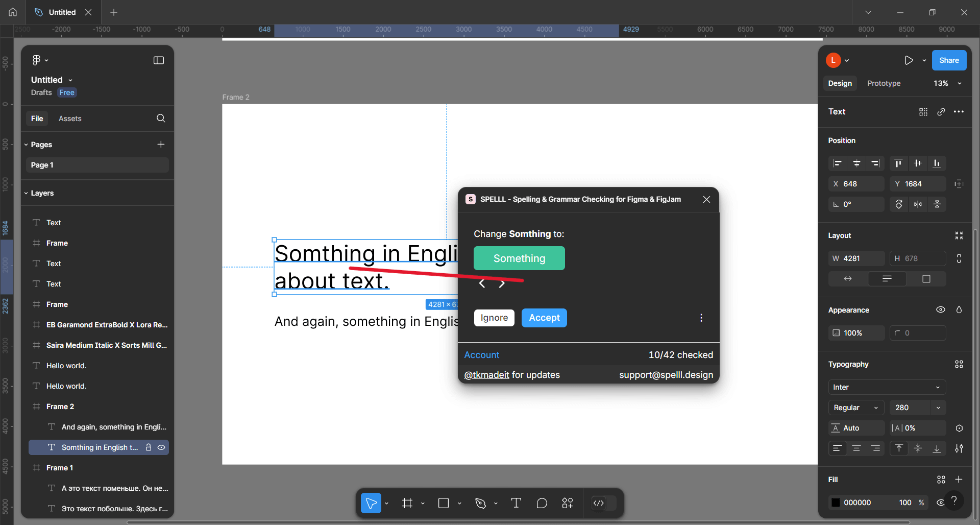Switch to the Assets tab
980x525 pixels.
70,118
